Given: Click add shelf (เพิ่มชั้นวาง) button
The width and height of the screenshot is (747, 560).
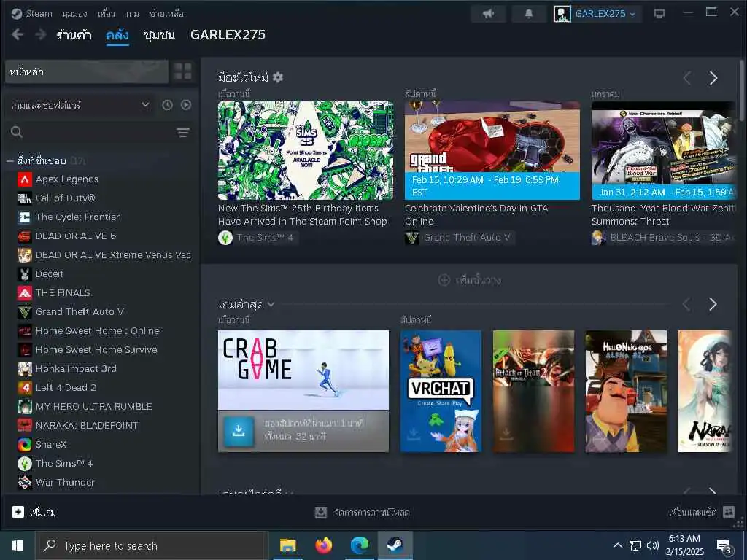Looking at the screenshot, I should click(469, 280).
